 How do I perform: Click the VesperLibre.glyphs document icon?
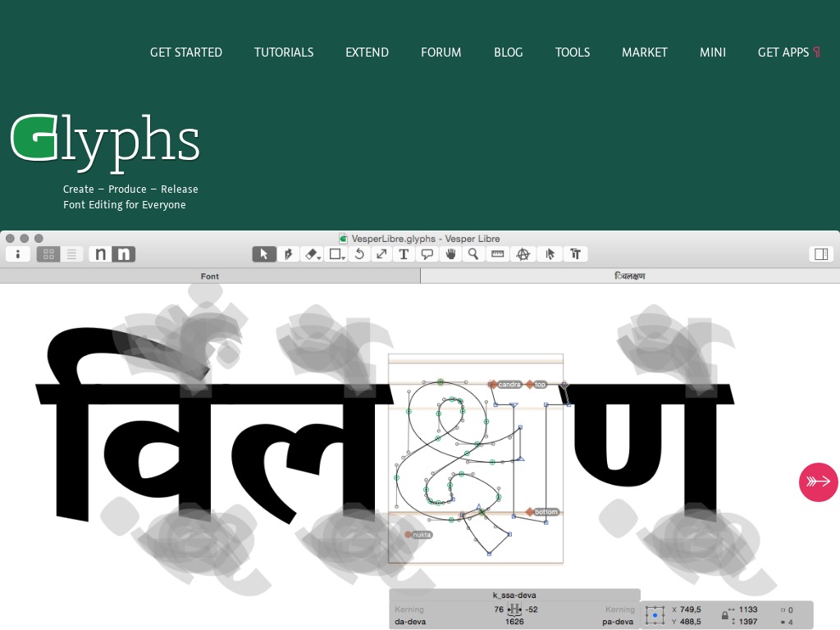pos(344,239)
